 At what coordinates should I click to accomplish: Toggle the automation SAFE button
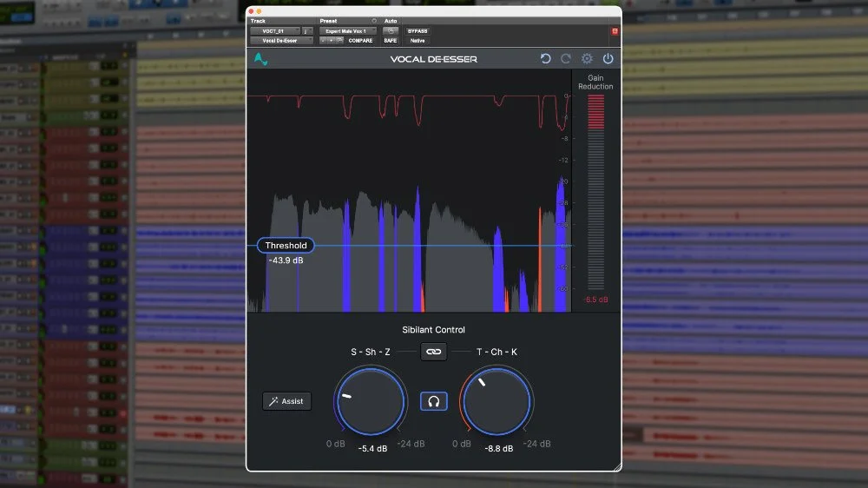coord(391,41)
